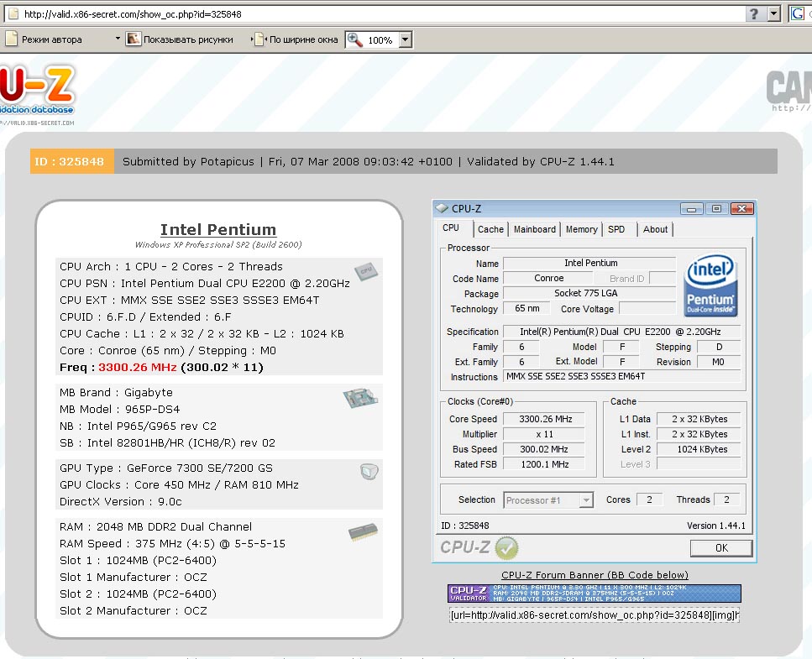Viewport: 812px width, 659px height.
Task: Select the SPD tab
Action: 616,229
